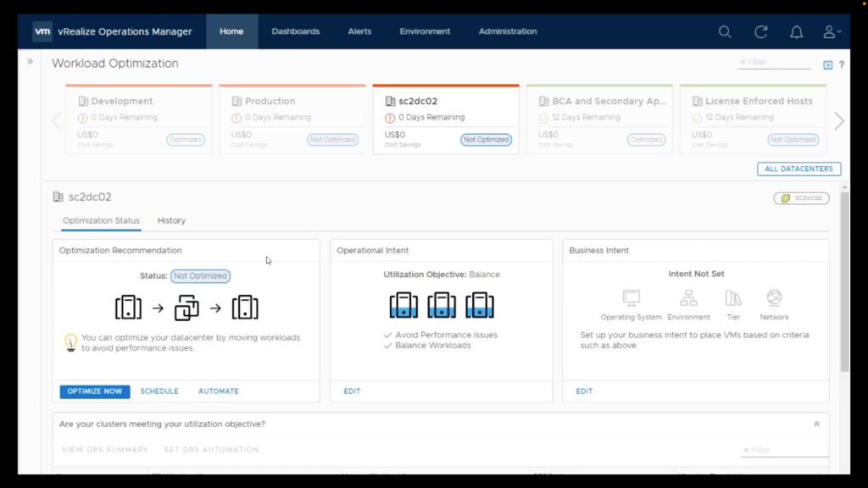The height and width of the screenshot is (488, 868).
Task: Click View DRS Summary
Action: [105, 450]
